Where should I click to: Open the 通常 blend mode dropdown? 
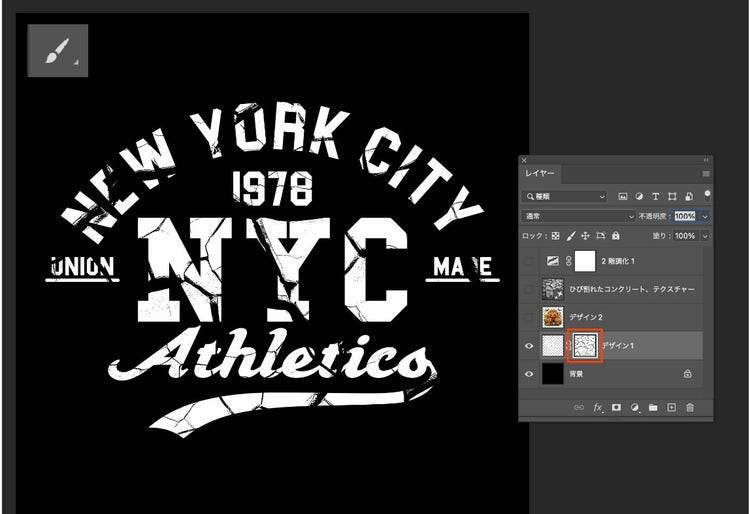point(580,216)
